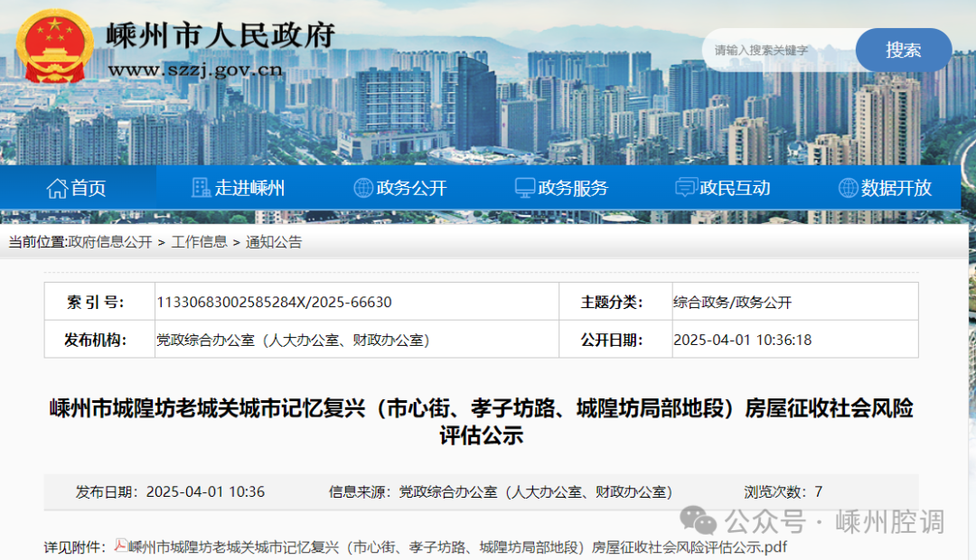Click the house icon beside 首页

(57, 188)
